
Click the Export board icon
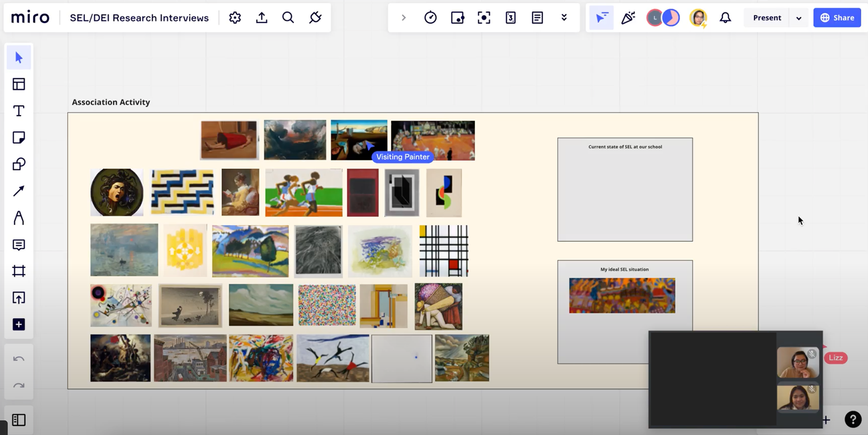(262, 18)
